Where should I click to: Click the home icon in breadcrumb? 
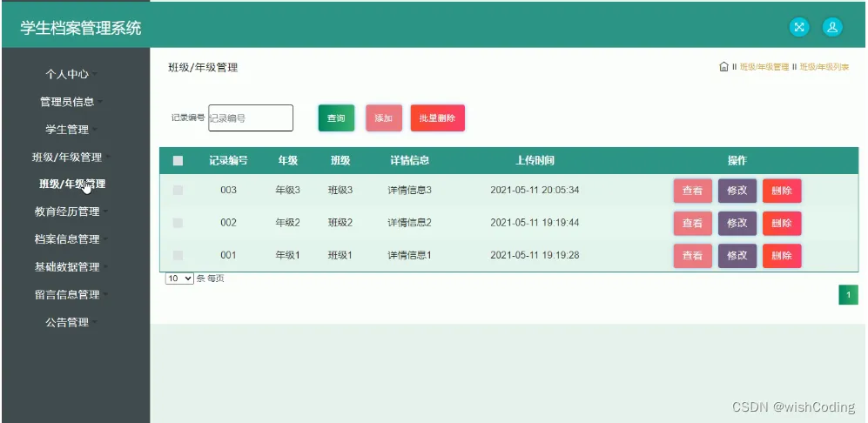coord(723,67)
